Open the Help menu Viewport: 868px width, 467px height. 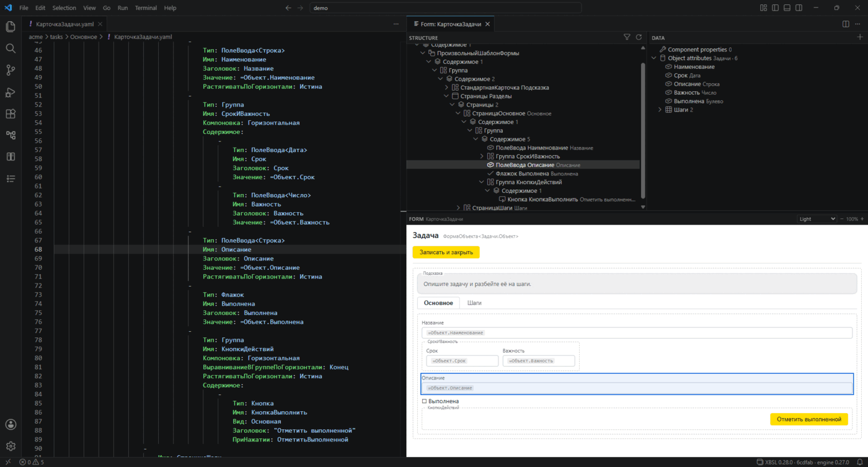[170, 8]
